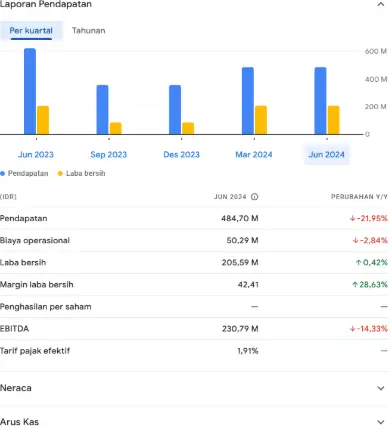The width and height of the screenshot is (391, 434).
Task: Choose the Des 2023 quarter label
Action: tap(181, 155)
